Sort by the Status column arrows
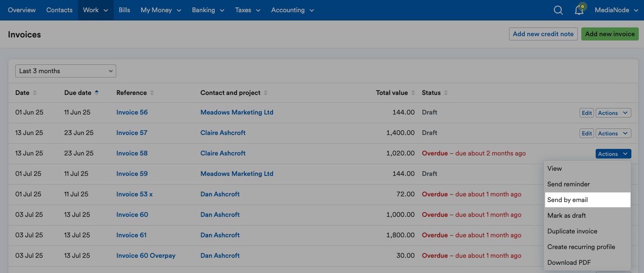Viewport: 644px width, 273px height. pyautogui.click(x=446, y=93)
